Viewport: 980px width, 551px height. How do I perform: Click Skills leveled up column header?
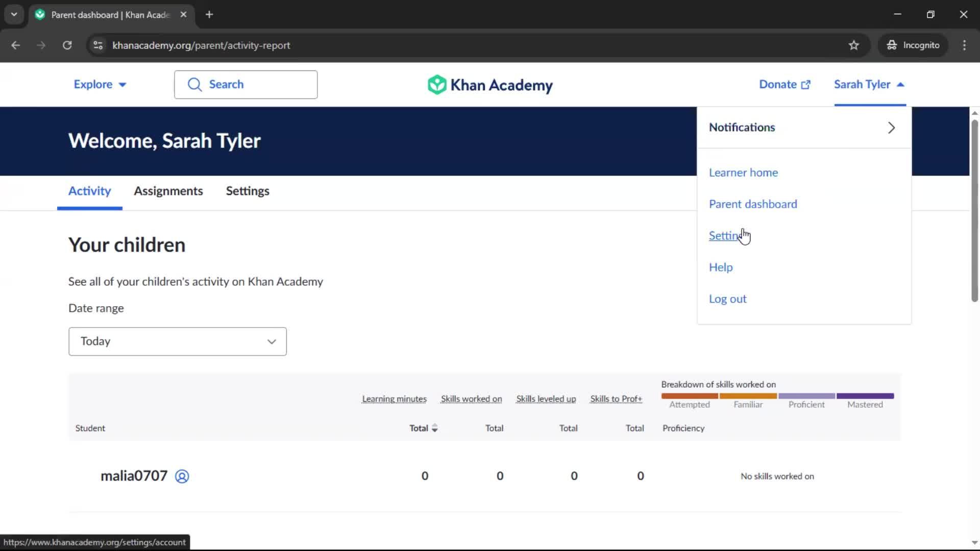(x=546, y=399)
